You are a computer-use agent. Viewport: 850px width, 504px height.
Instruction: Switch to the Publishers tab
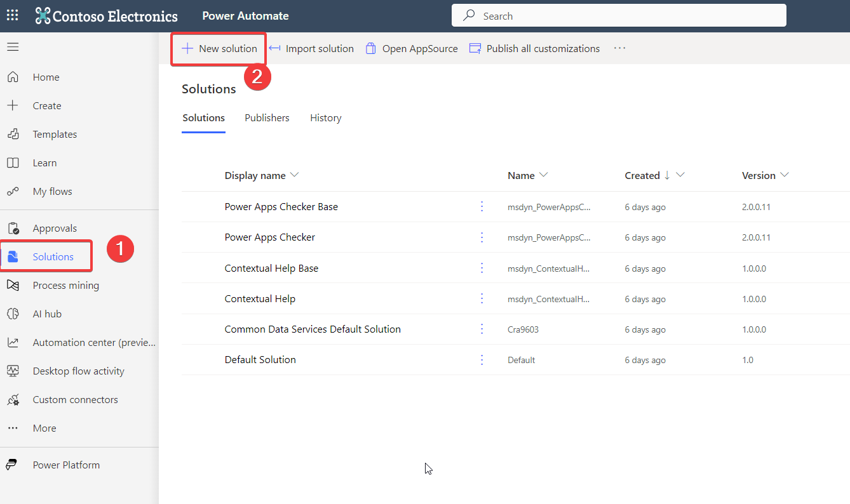267,118
